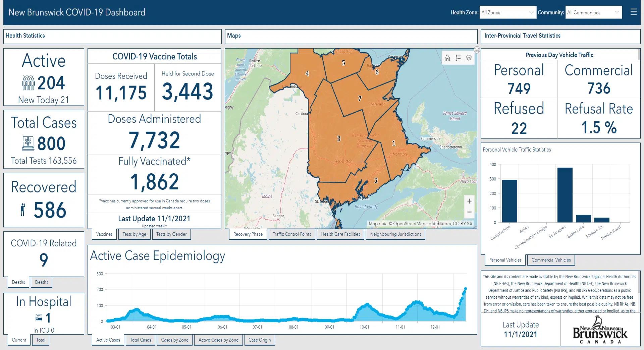Click the lab test icon in Total Cases
Viewport: 644px width, 350px height.
tap(29, 143)
